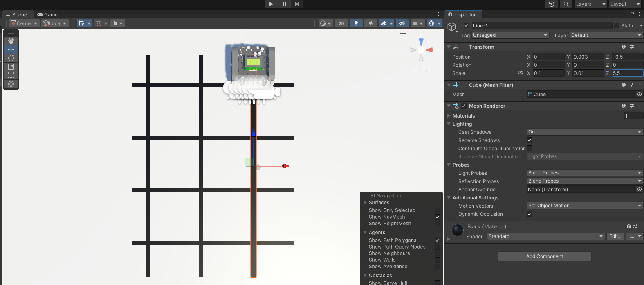The image size is (644, 285).
Task: Open draw mode shading dropdown
Action: click(325, 23)
